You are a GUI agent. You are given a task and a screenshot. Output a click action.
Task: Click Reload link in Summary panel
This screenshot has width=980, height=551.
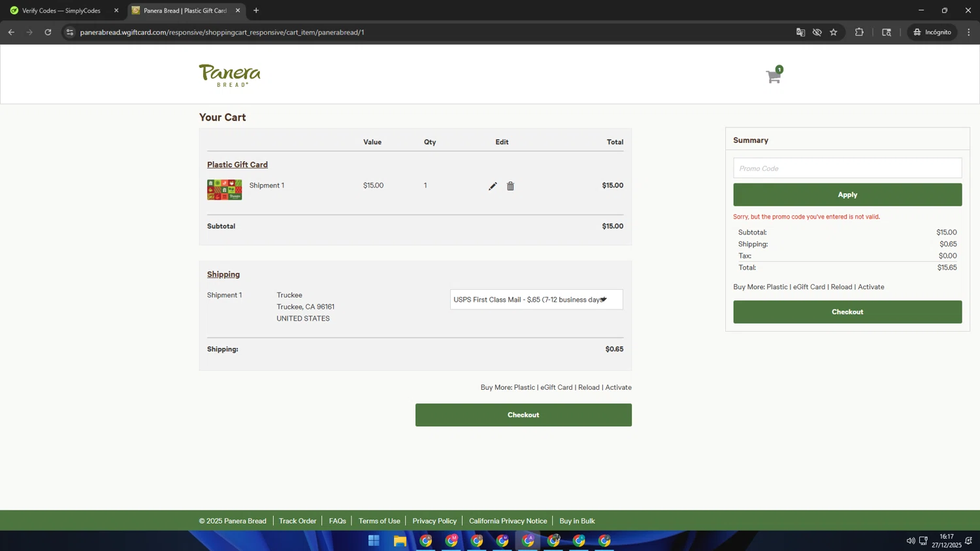coord(841,287)
